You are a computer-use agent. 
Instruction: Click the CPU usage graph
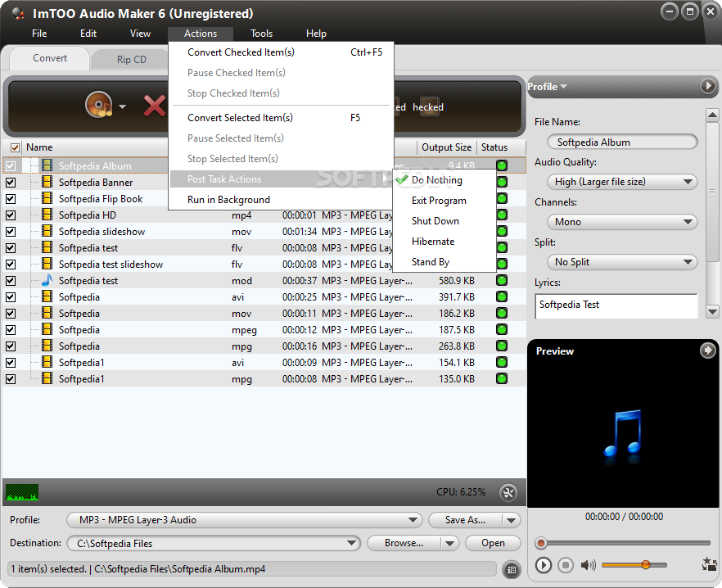pyautogui.click(x=22, y=492)
